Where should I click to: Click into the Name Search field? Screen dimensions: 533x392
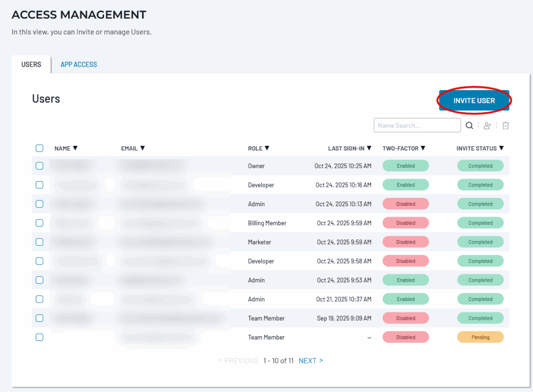417,125
